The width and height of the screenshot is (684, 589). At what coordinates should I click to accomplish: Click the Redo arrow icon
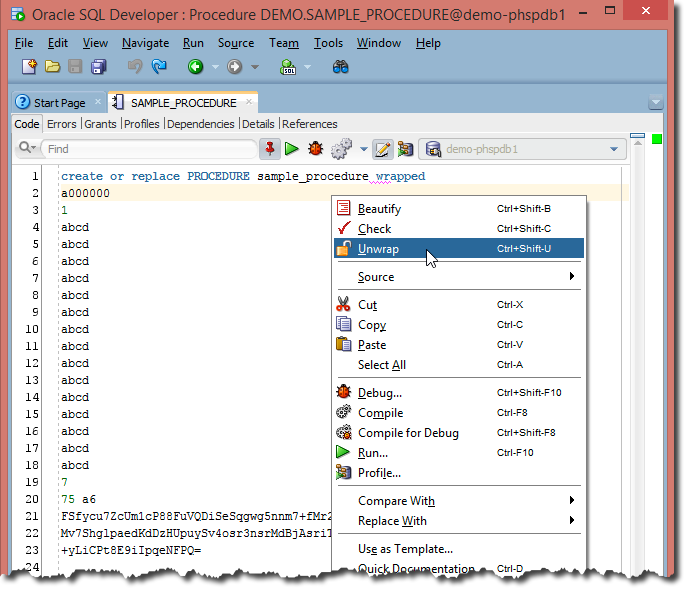[x=159, y=67]
